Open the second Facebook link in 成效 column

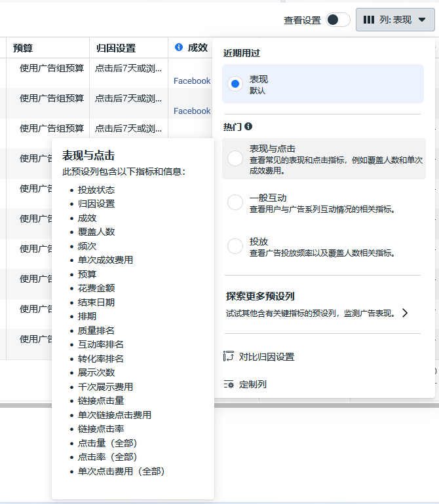pyautogui.click(x=192, y=111)
